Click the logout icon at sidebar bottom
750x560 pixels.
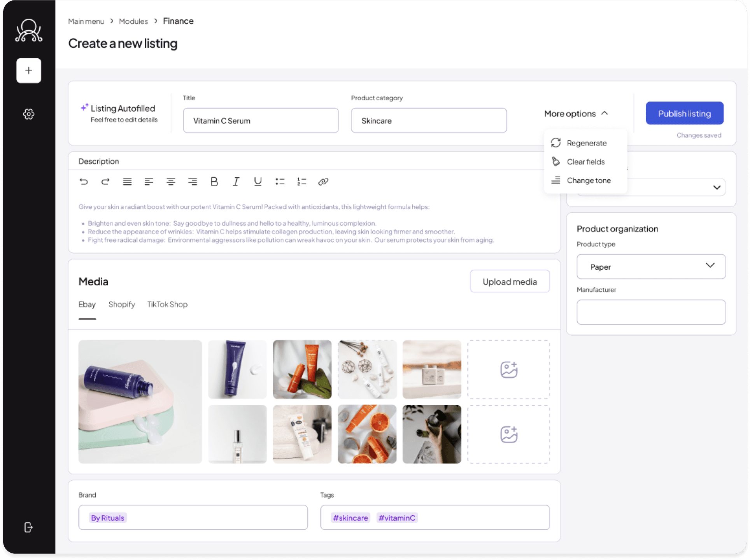(29, 527)
